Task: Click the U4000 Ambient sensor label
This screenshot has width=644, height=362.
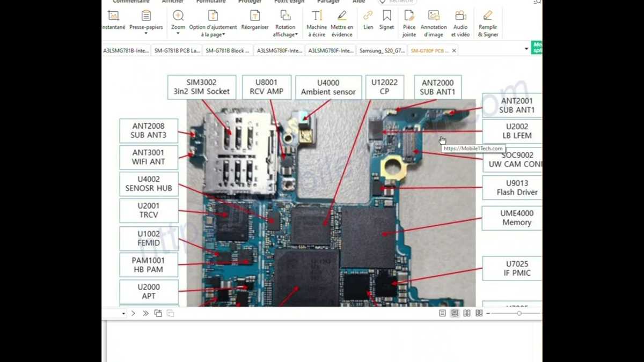Action: [x=328, y=87]
